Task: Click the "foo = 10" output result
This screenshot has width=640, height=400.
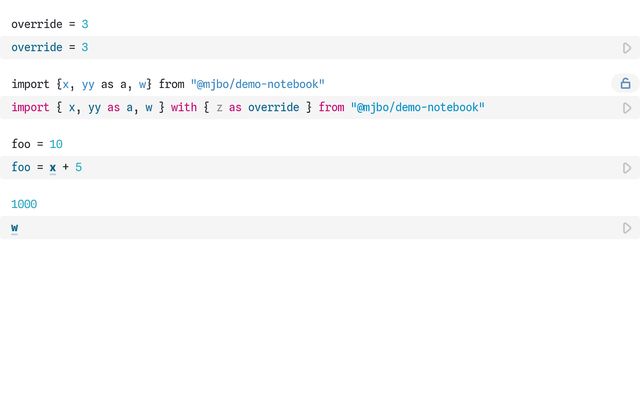Action: tap(37, 144)
